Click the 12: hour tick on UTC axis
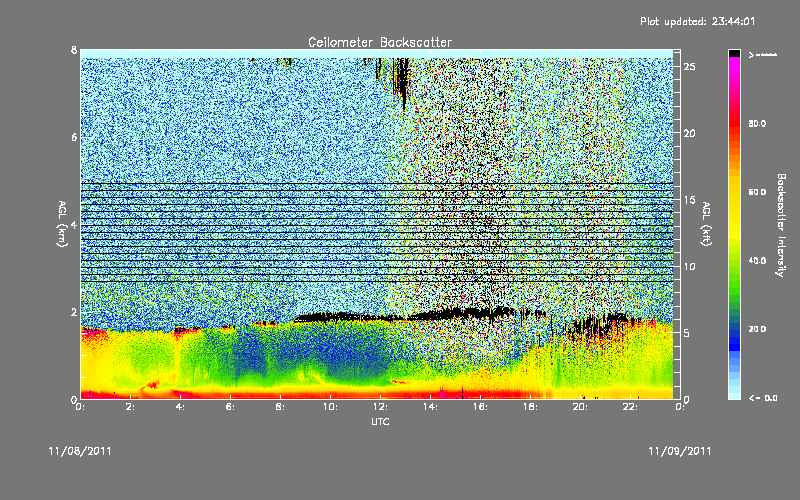Screen dimensions: 800x500 tap(380, 407)
